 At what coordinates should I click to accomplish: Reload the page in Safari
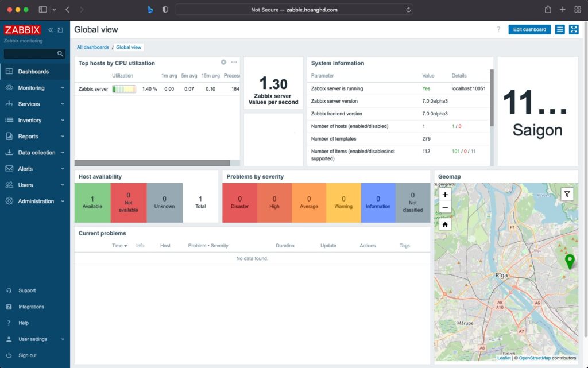408,10
